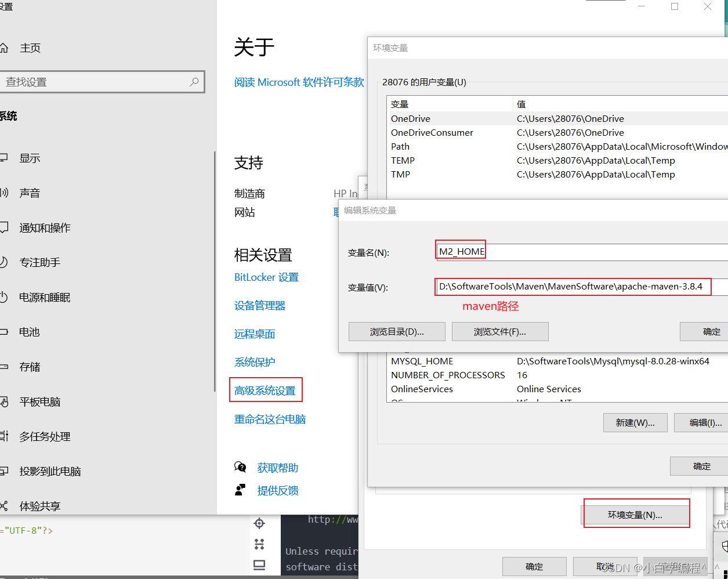Click 浏览文件(F)... button
This screenshot has height=579, width=728.
(x=500, y=332)
